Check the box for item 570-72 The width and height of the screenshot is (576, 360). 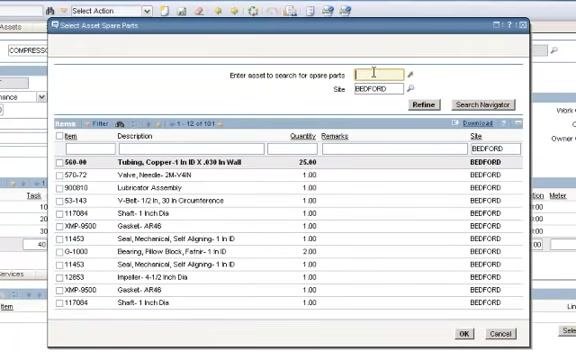60,176
